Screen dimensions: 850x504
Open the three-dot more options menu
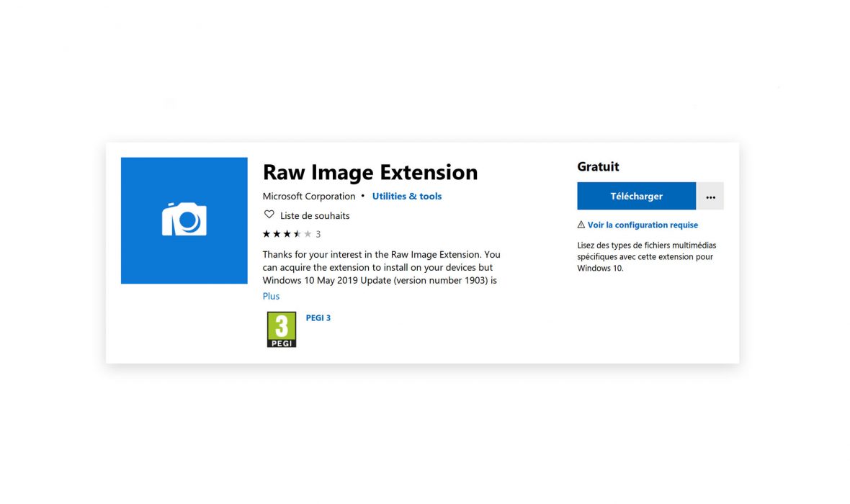pyautogui.click(x=710, y=197)
